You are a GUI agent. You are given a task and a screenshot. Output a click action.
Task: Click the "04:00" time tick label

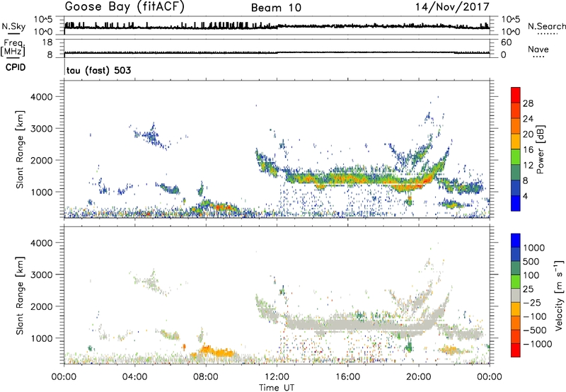pos(134,377)
